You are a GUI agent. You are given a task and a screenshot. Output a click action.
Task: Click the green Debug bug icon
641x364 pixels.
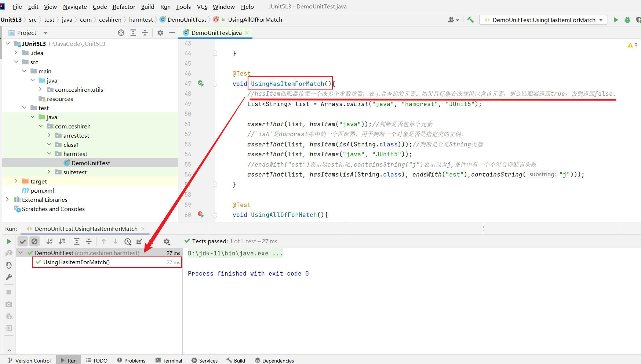(627, 20)
